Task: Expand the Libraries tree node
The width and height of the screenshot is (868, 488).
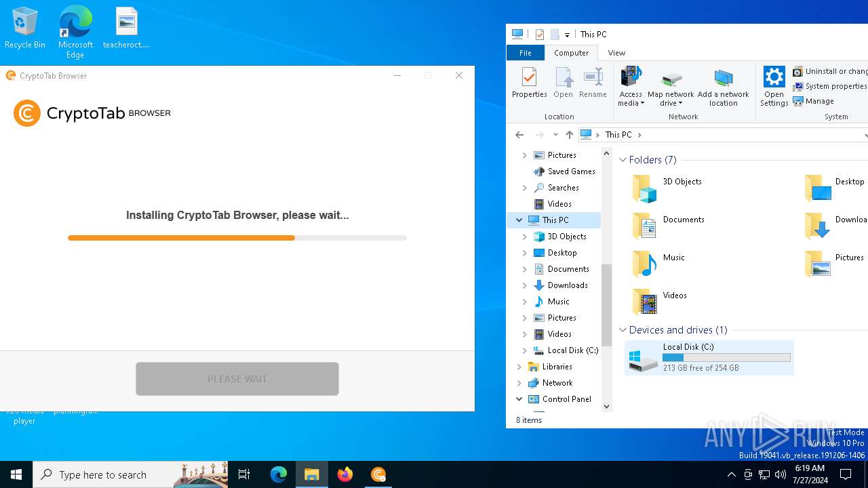Action: click(x=519, y=367)
